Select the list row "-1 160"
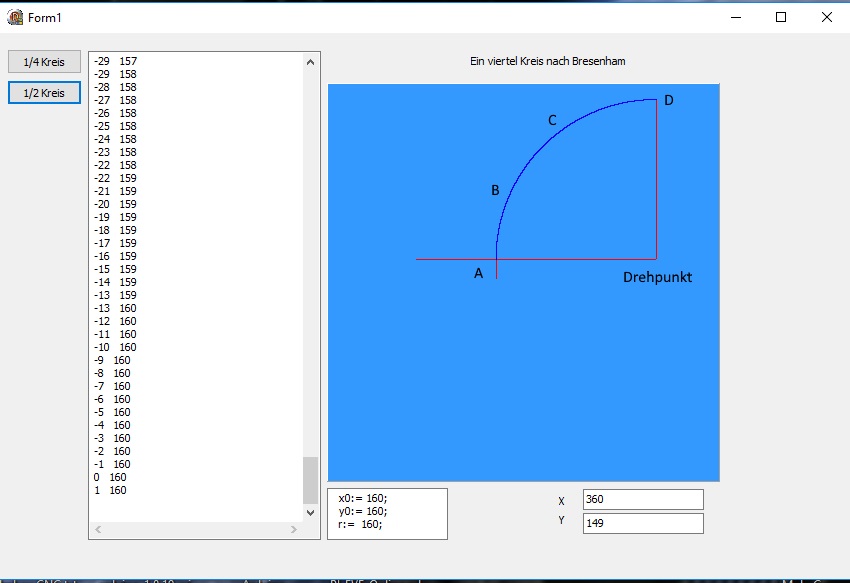 (112, 465)
